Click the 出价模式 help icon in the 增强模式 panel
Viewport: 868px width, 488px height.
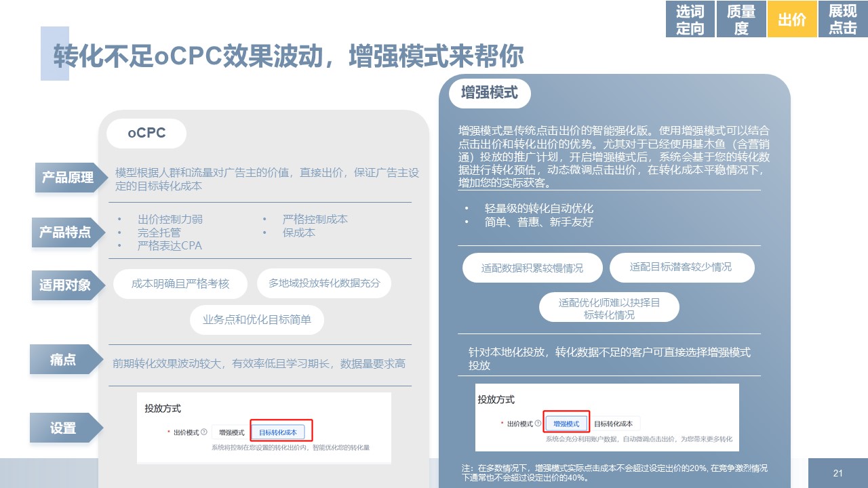tap(538, 424)
